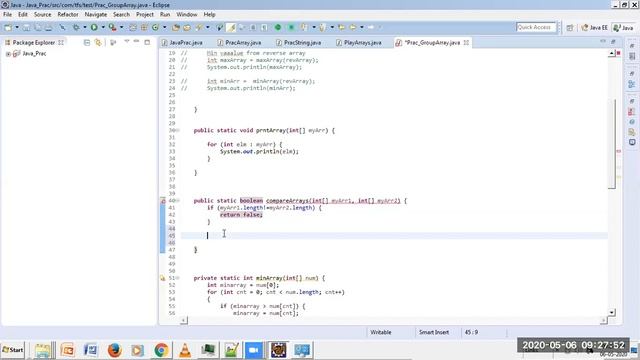This screenshot has width=640, height=360.
Task: Maximize the Package Explorer view
Action: click(147, 42)
